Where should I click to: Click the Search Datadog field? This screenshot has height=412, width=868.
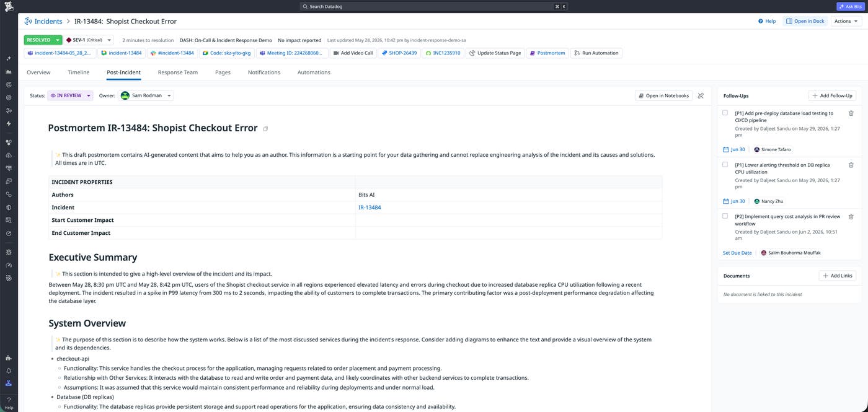(433, 6)
